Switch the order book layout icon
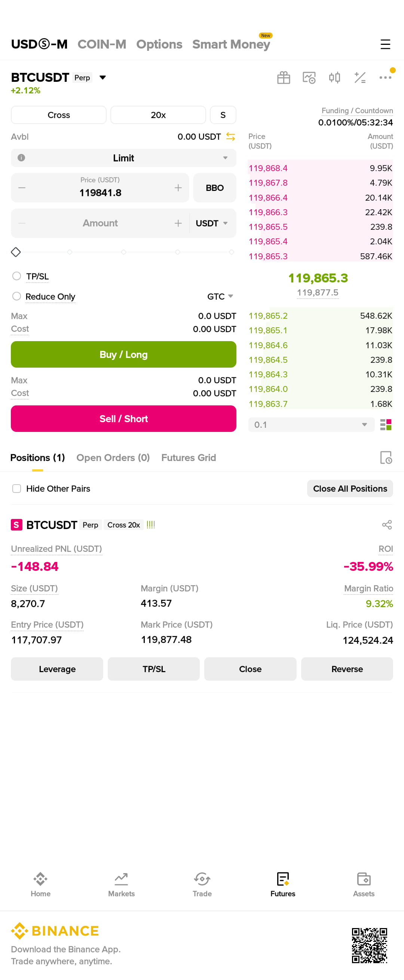Image resolution: width=404 pixels, height=980 pixels. (386, 424)
